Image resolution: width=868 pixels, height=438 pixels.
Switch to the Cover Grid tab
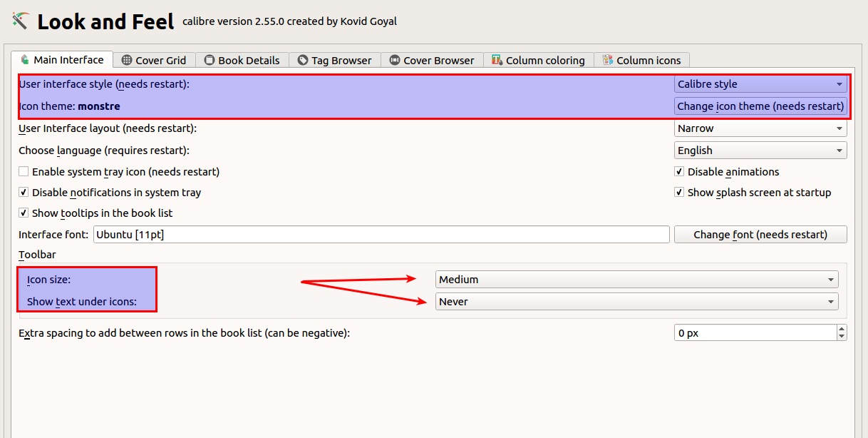click(153, 60)
